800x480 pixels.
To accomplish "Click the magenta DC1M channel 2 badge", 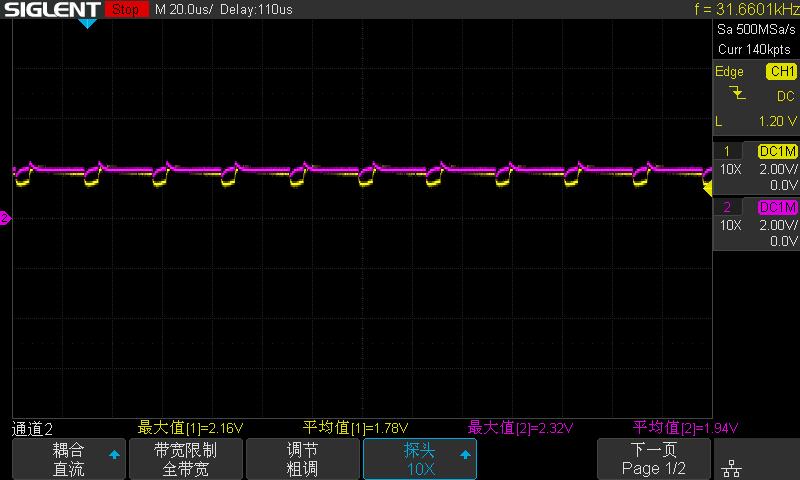I will 777,207.
